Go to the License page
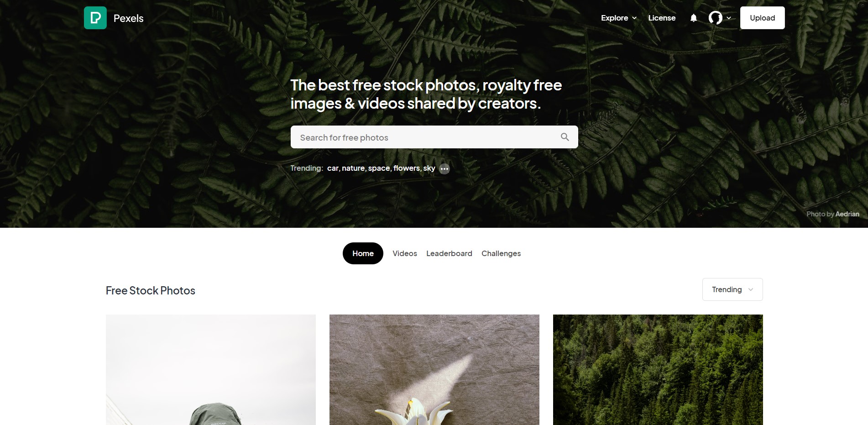 662,18
